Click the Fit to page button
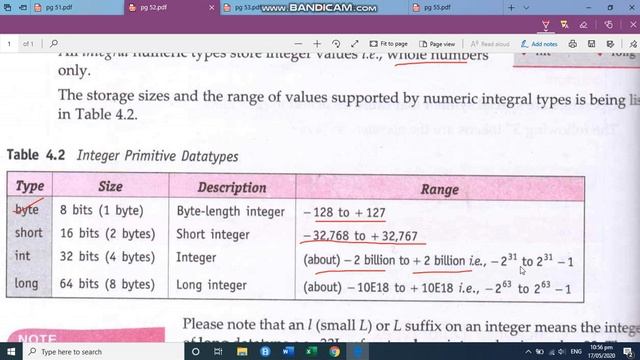This screenshot has height=360, width=640. (389, 44)
